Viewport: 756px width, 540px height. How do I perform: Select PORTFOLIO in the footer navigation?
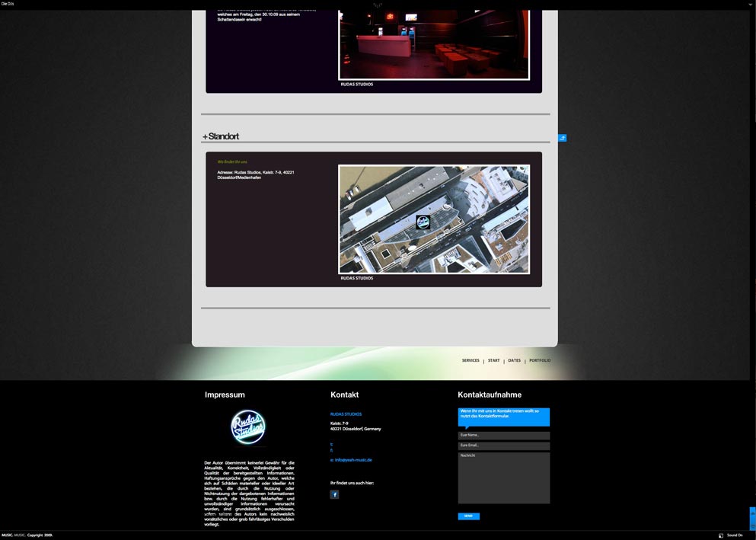tap(540, 360)
